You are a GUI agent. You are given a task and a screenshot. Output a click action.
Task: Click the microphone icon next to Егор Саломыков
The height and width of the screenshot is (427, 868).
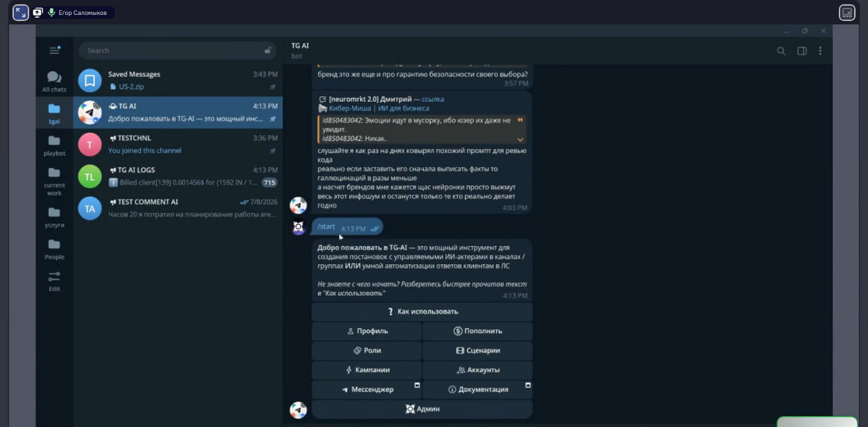coord(52,12)
